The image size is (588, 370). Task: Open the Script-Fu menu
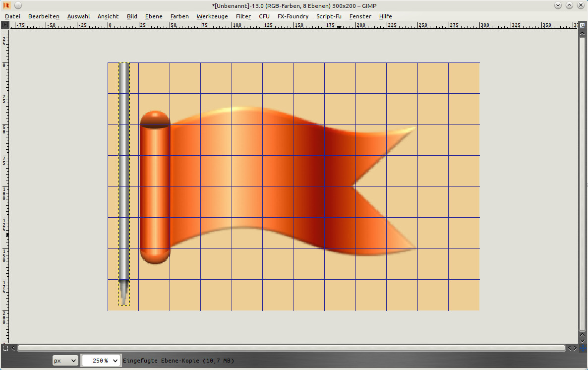(329, 16)
